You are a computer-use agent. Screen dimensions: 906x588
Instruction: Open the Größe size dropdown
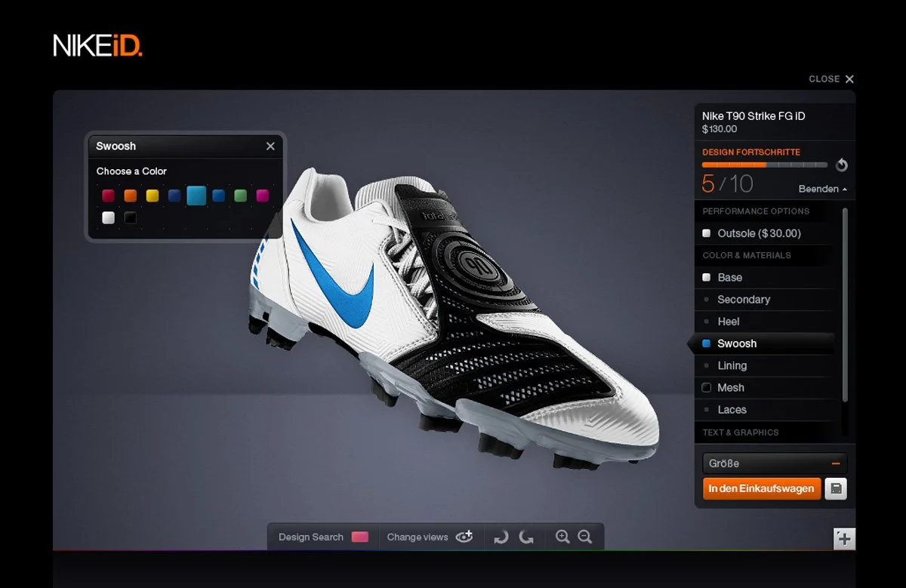coord(775,463)
